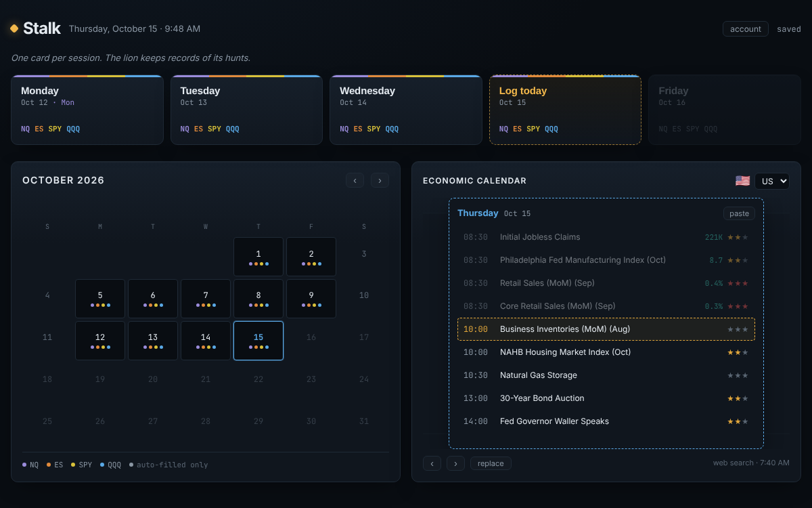Click the NAHB Housing Market Index row

pos(606,352)
